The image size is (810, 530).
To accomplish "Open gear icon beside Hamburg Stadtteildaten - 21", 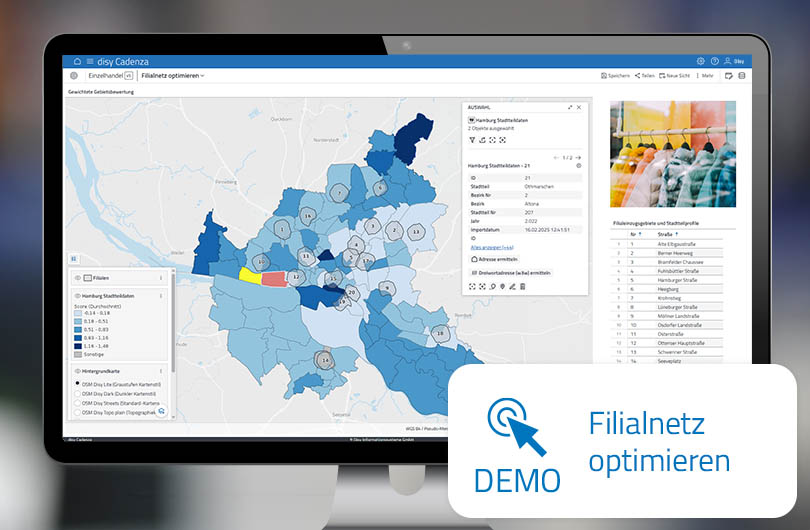I will pyautogui.click(x=579, y=166).
